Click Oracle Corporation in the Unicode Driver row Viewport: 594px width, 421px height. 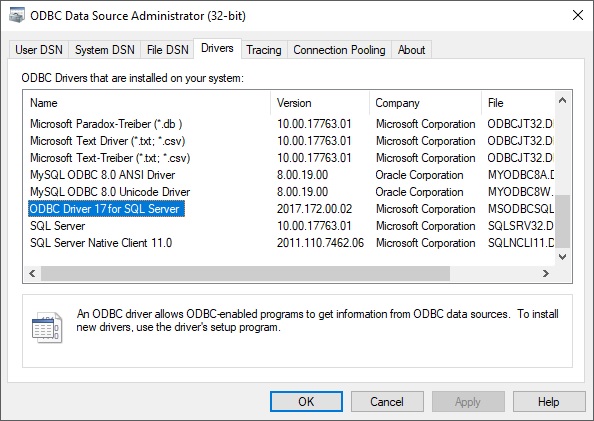coord(419,192)
